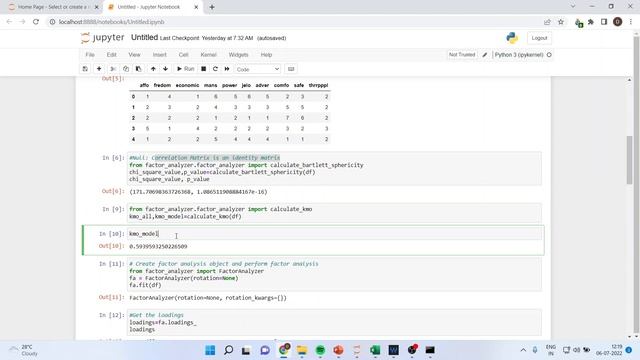Open Word from the taskbar
640x360 pixels.
click(393, 350)
